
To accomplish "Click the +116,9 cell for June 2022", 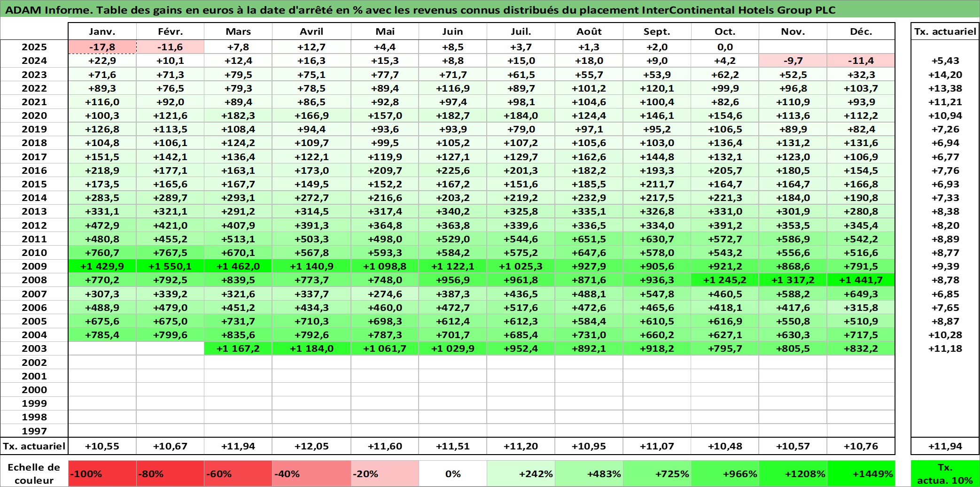I will click(x=453, y=88).
